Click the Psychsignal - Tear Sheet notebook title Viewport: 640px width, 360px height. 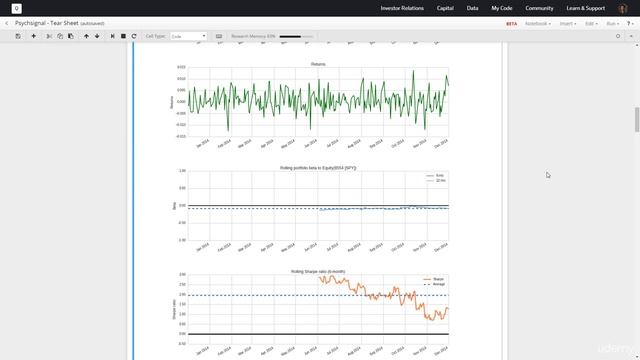[x=47, y=23]
